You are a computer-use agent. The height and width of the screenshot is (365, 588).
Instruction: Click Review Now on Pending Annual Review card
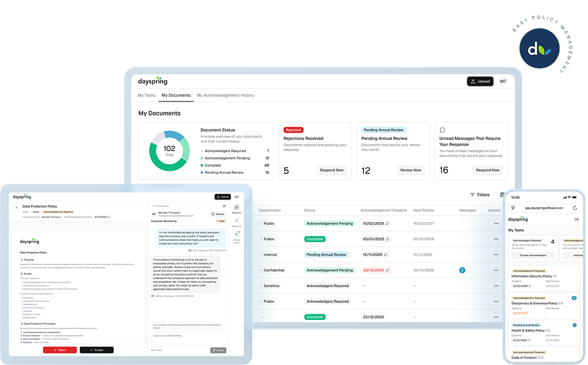click(x=411, y=170)
